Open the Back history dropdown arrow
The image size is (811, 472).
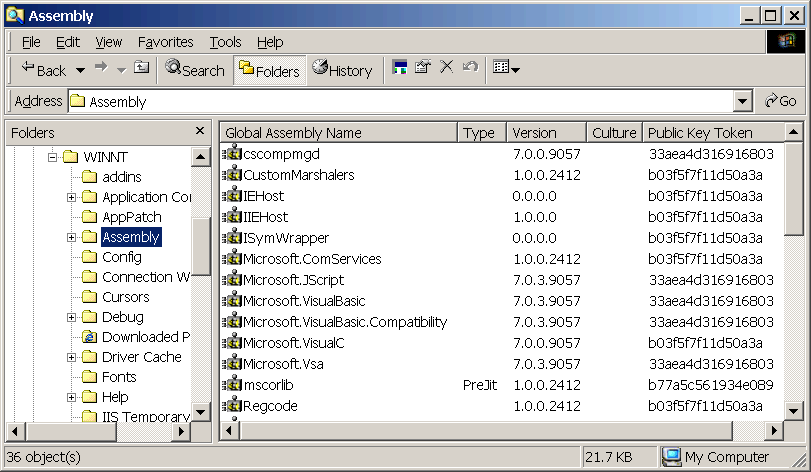[80, 70]
